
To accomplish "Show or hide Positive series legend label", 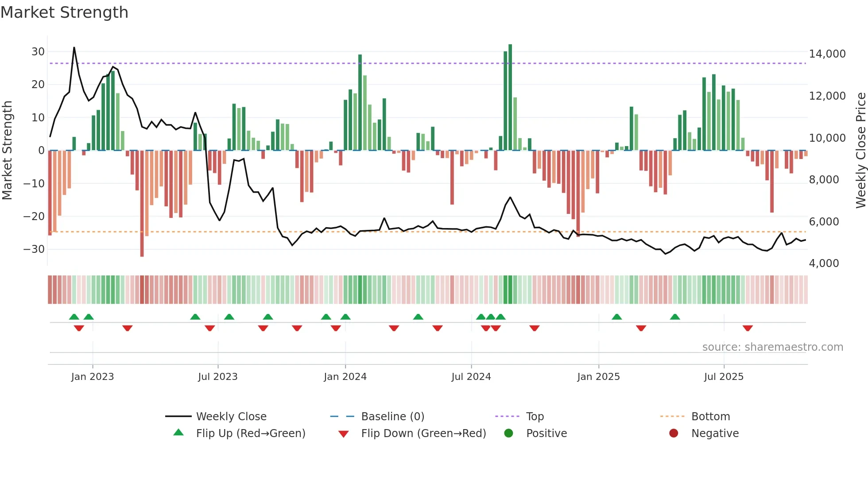I will click(546, 433).
